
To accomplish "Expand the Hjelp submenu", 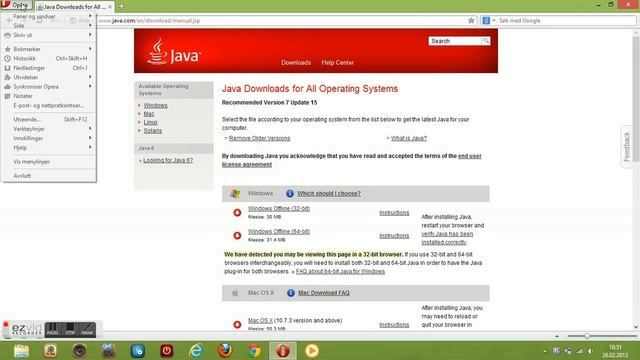I will click(x=49, y=147).
